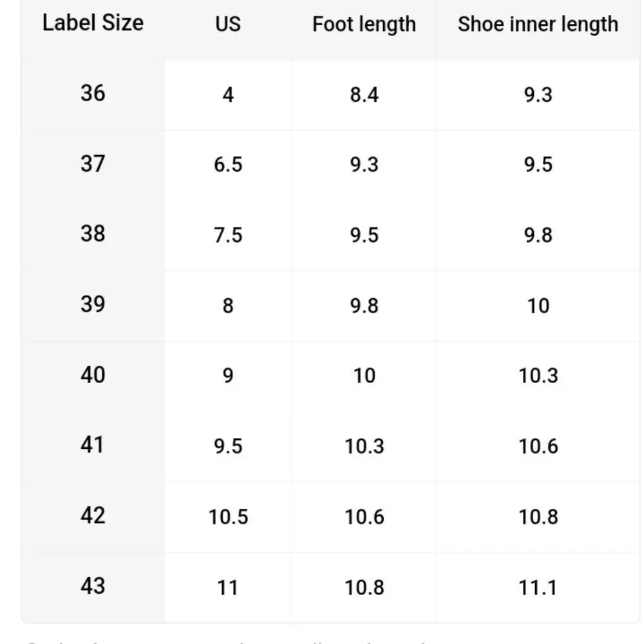
Task: Click foot length 8.4 cell
Action: click(x=364, y=95)
